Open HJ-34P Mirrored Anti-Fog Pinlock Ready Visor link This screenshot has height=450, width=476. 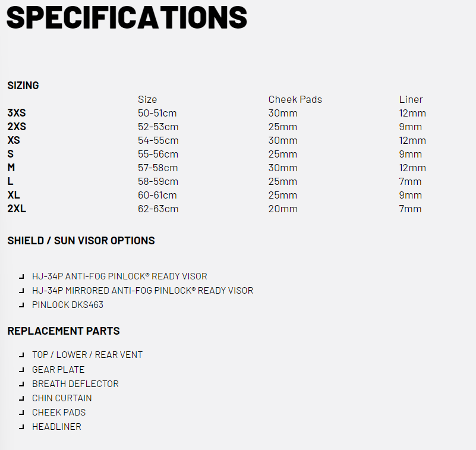[x=143, y=291]
